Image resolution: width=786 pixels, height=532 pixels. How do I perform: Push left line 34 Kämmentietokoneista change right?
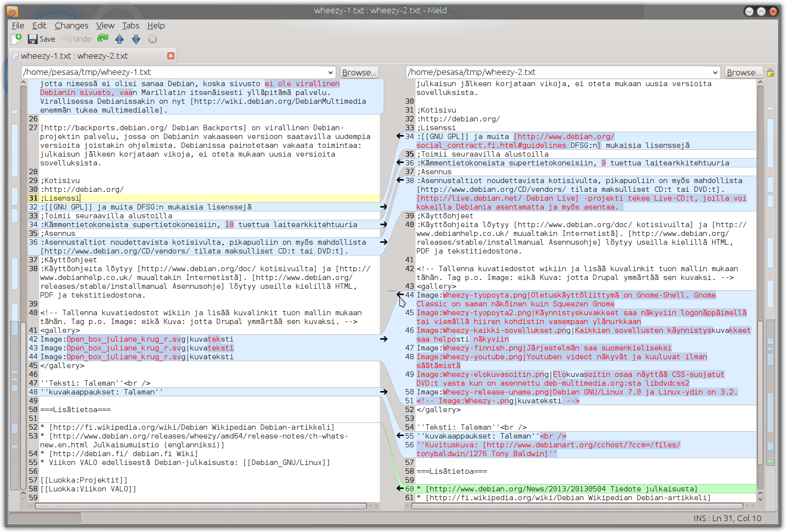click(x=384, y=225)
